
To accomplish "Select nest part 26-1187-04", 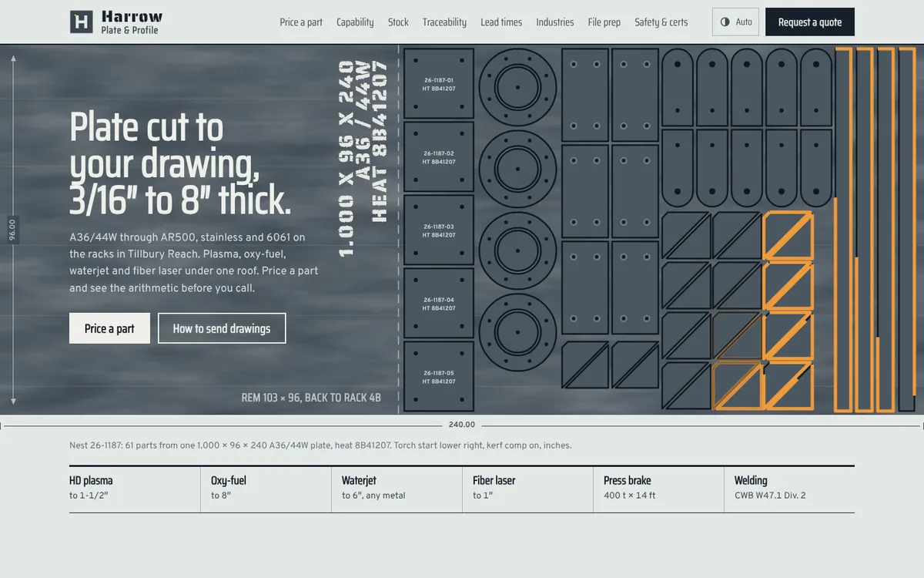I will pos(439,304).
